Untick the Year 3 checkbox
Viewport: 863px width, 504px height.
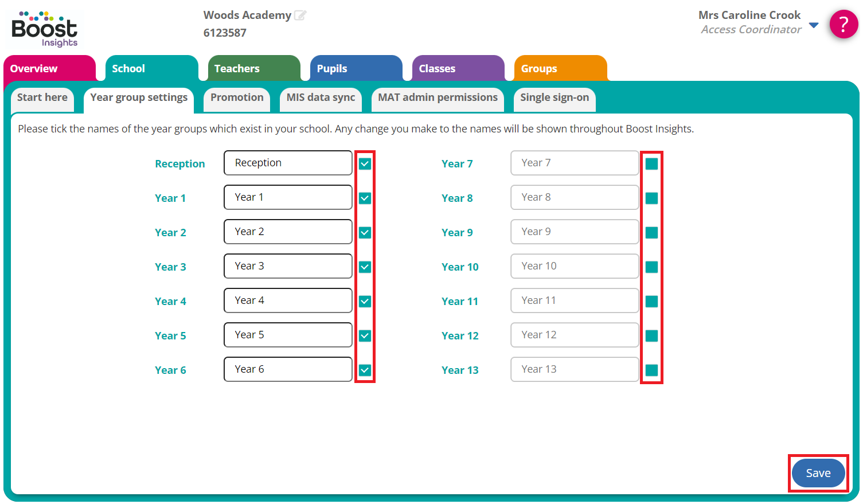coord(365,267)
